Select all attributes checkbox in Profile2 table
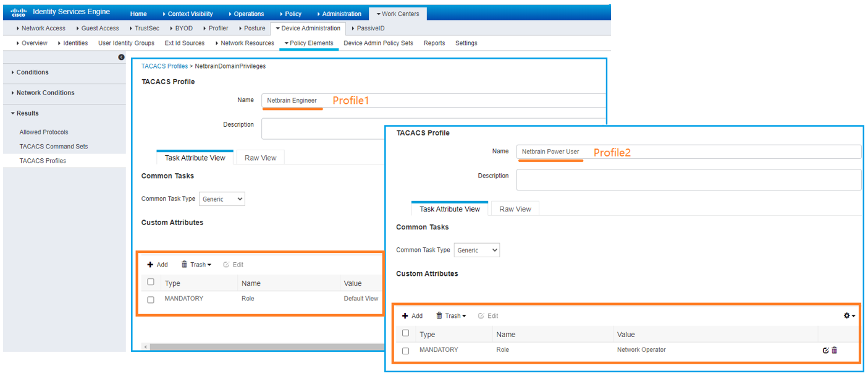Viewport: 868px width, 376px height. 405,333
